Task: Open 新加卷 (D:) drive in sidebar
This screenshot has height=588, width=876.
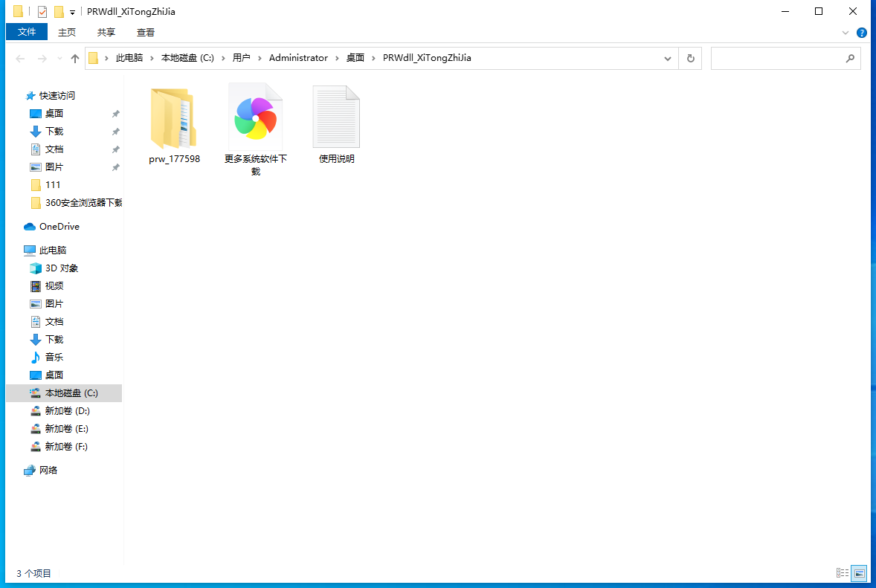Action: click(x=67, y=411)
